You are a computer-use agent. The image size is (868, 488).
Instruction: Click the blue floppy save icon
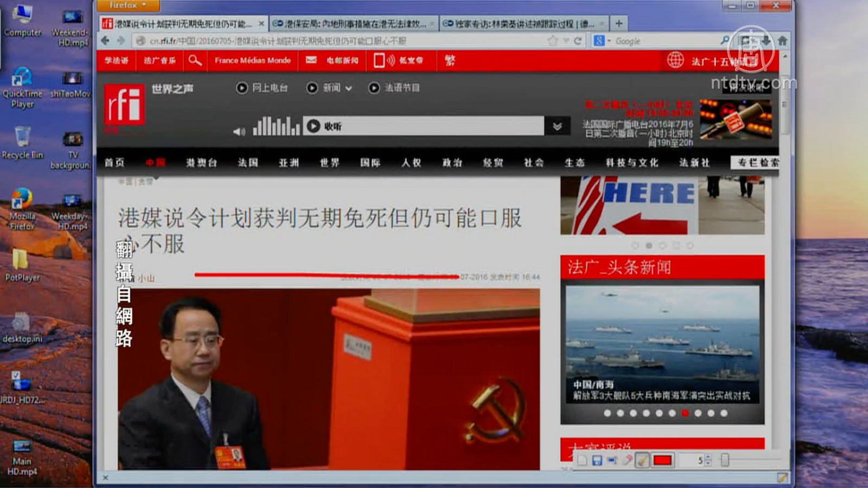click(597, 460)
